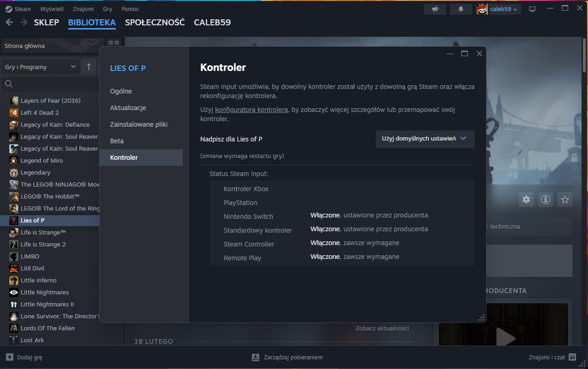Switch to grid view beside Strona główna
The width and height of the screenshot is (588, 369).
tap(114, 43)
